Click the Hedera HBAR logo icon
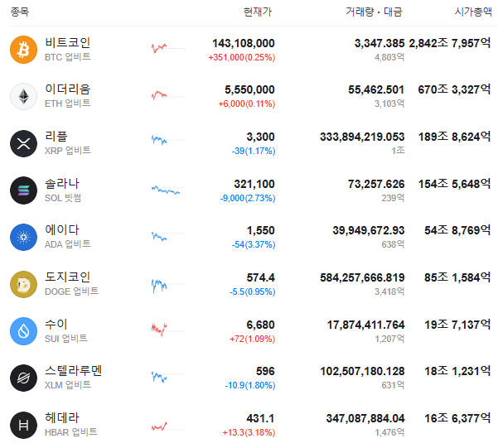 [x=23, y=425]
